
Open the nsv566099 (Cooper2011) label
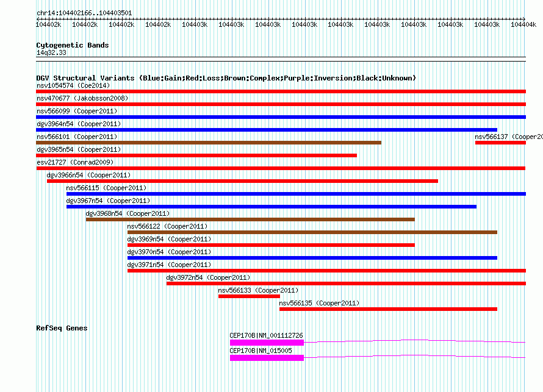click(x=77, y=111)
